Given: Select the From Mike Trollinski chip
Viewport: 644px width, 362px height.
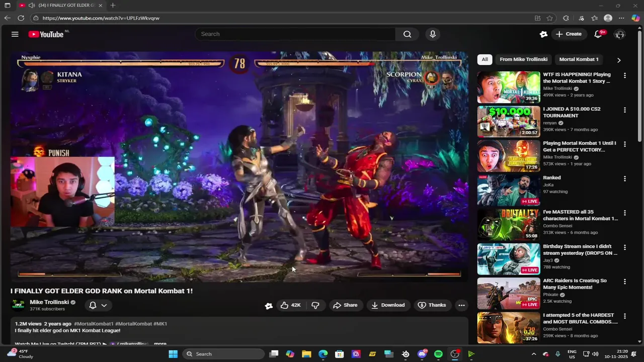Looking at the screenshot, I should 523,59.
